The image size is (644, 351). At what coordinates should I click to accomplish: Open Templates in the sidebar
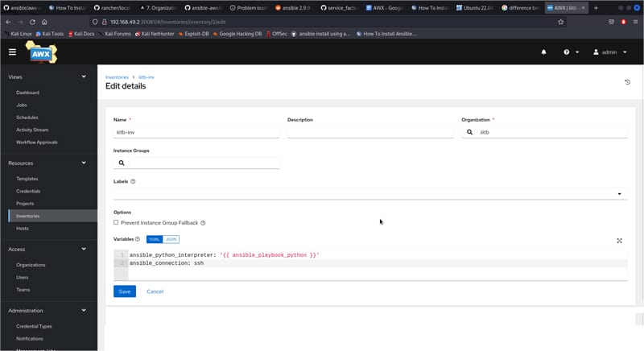tap(27, 179)
